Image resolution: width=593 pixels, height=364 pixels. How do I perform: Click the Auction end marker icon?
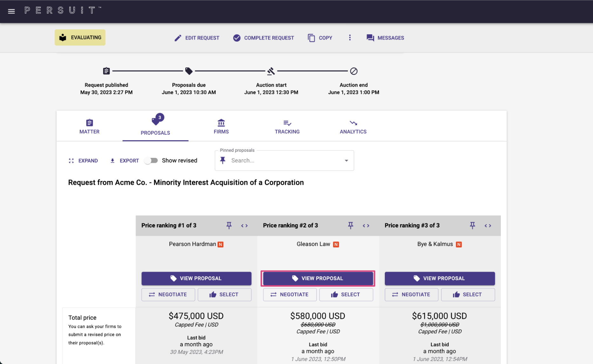pos(354,71)
